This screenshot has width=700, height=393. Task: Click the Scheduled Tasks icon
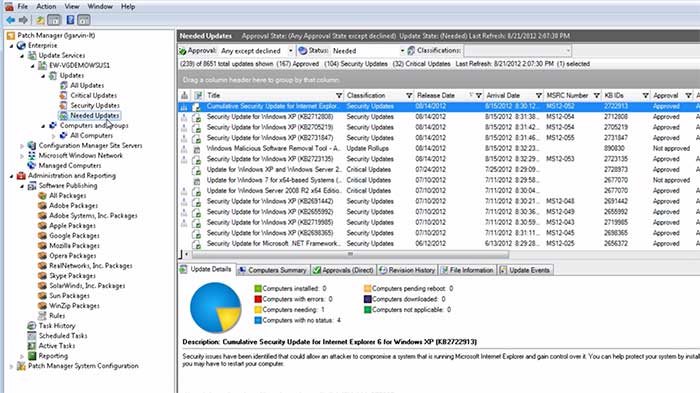click(32, 336)
